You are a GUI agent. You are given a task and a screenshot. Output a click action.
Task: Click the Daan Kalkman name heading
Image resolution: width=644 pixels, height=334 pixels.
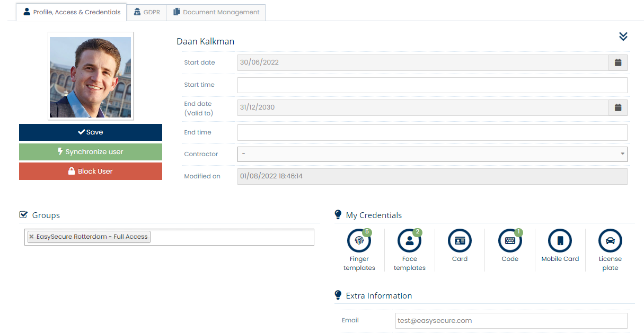(205, 41)
